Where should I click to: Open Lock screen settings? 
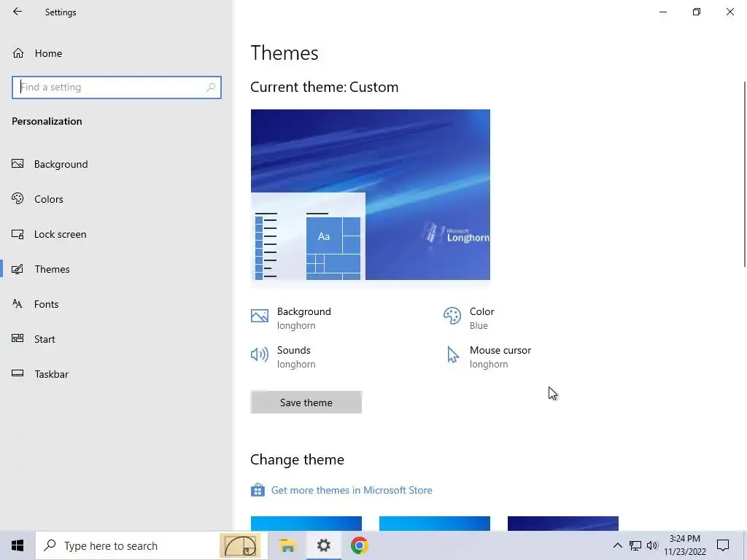click(60, 234)
